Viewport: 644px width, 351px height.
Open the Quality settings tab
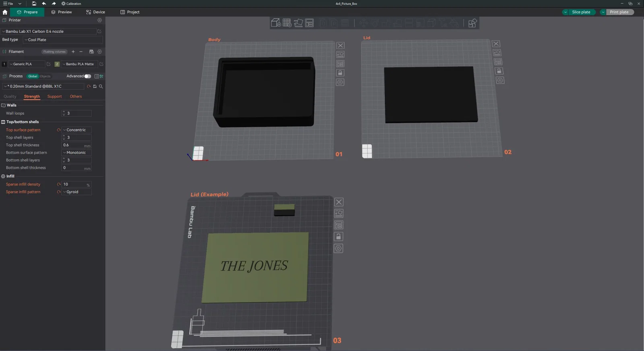click(x=10, y=97)
